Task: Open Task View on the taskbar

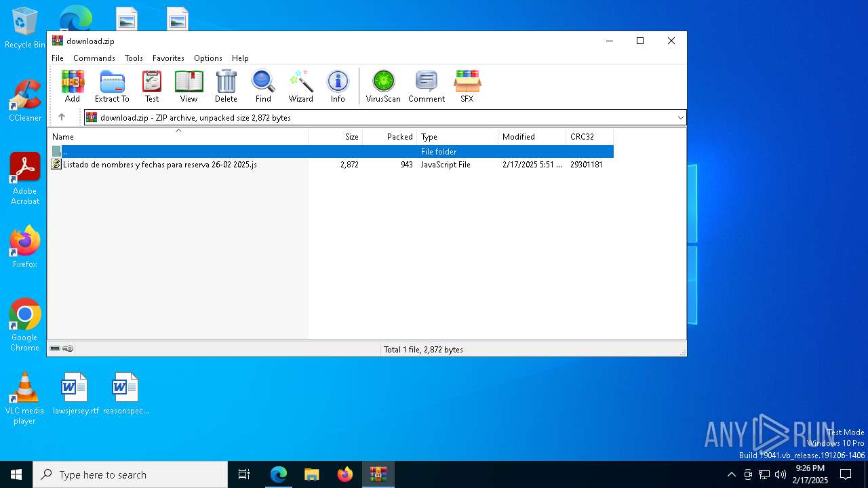Action: 244,474
